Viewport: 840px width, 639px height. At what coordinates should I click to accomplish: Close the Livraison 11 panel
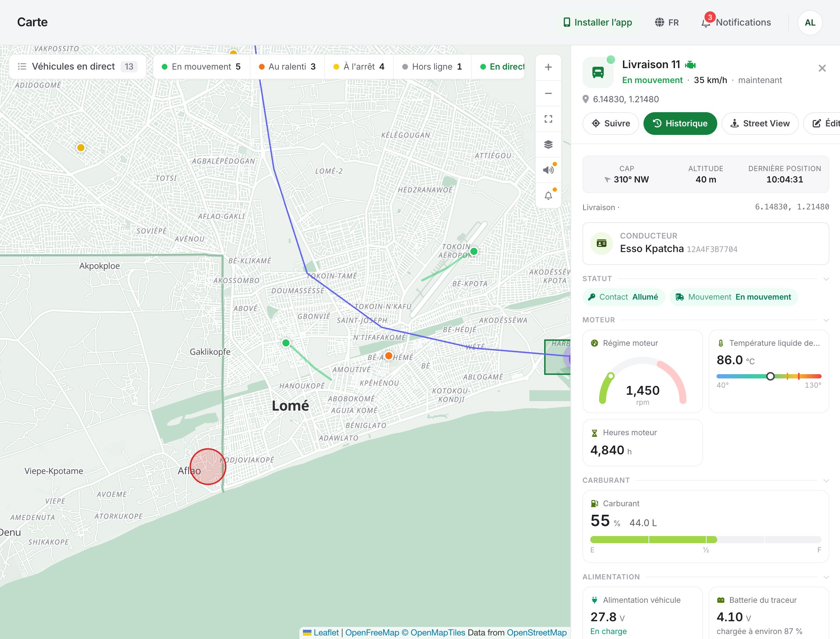pos(822,68)
